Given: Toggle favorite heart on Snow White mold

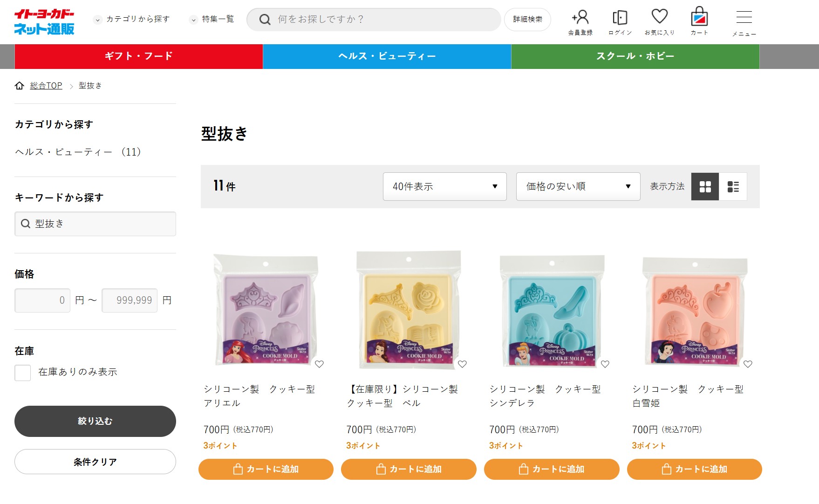Looking at the screenshot, I should click(748, 364).
